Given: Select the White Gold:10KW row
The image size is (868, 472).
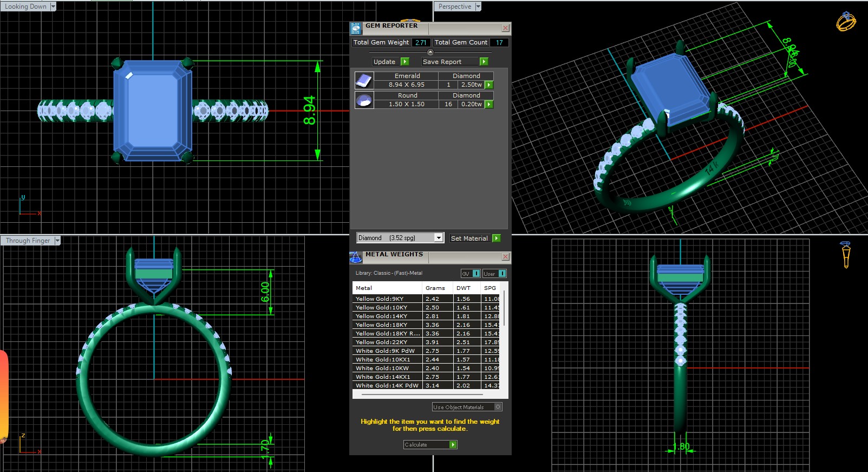Looking at the screenshot, I should point(387,368).
